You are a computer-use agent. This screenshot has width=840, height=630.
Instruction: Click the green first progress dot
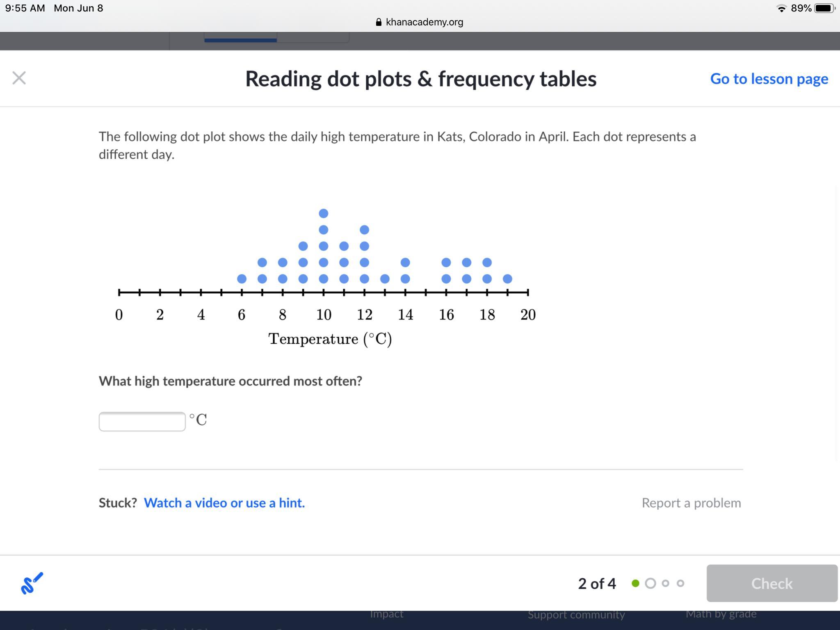click(635, 583)
